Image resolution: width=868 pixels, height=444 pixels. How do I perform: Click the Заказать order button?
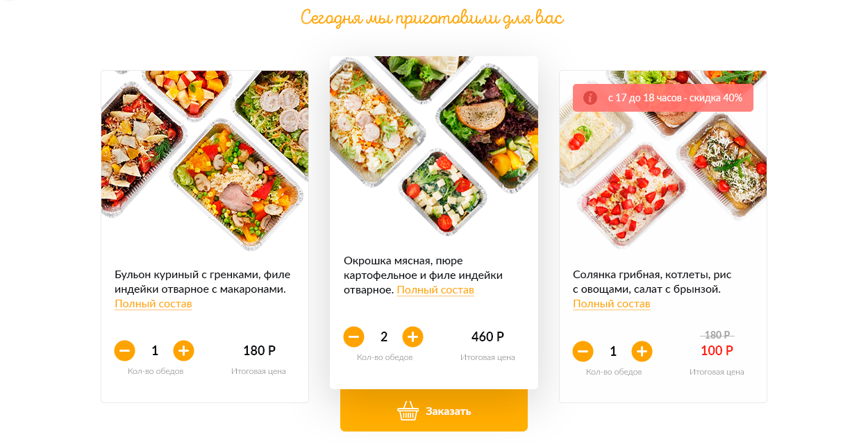point(434,411)
